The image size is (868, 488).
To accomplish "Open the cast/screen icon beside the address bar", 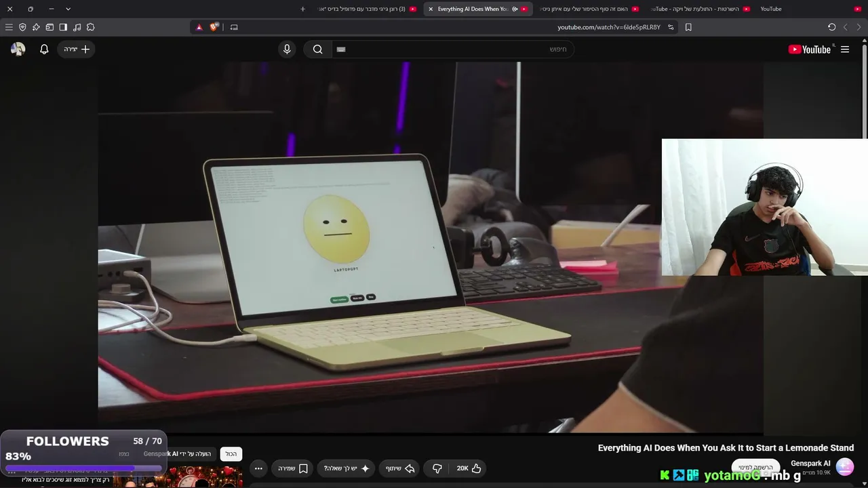I will click(x=234, y=27).
